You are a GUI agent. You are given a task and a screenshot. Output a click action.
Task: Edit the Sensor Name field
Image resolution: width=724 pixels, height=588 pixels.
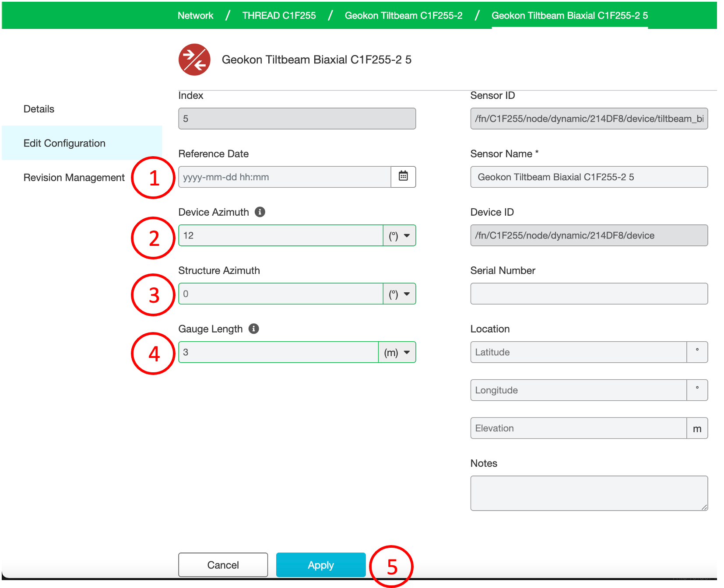click(x=589, y=177)
